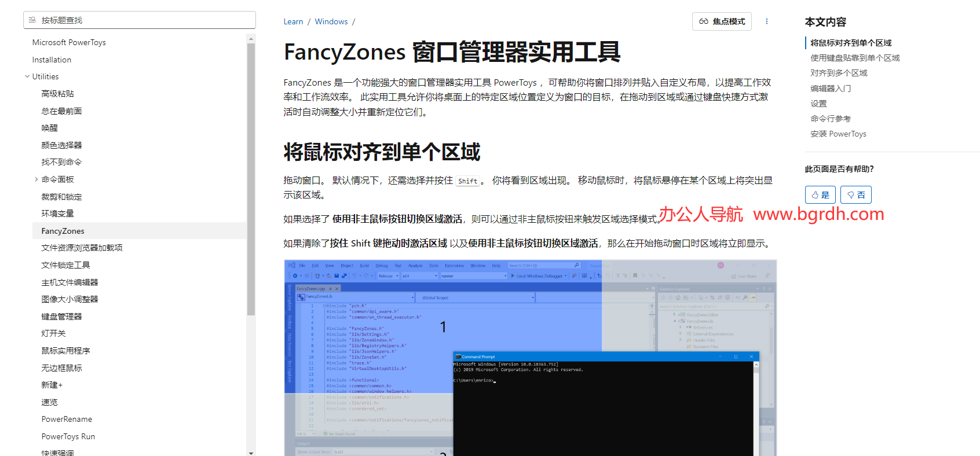Click sidebar scrollbar up arrow
The image size is (980, 456).
[x=251, y=39]
